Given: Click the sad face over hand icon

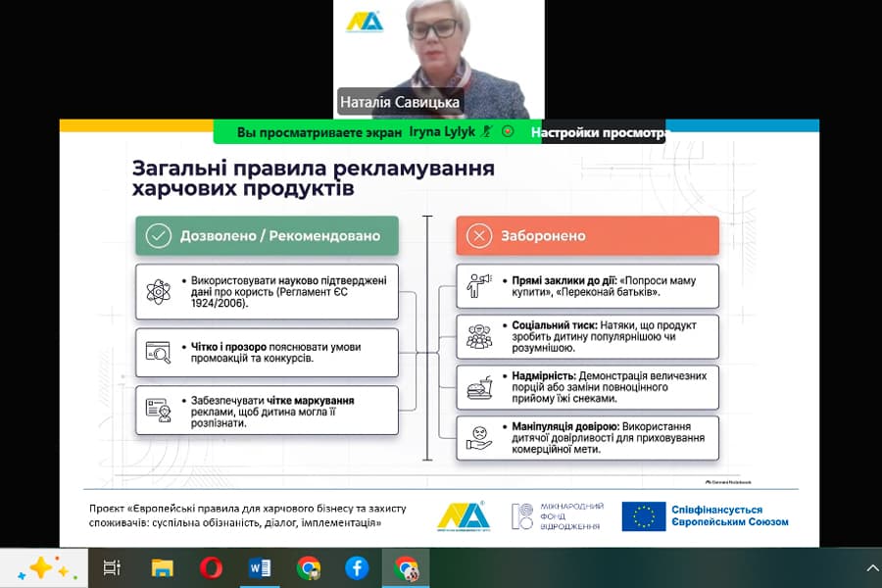Looking at the screenshot, I should [x=479, y=438].
